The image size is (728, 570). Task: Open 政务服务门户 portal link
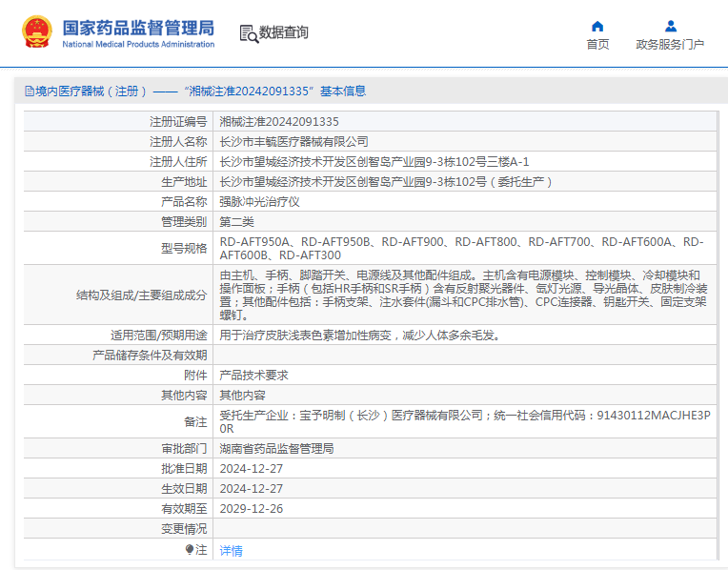point(670,44)
